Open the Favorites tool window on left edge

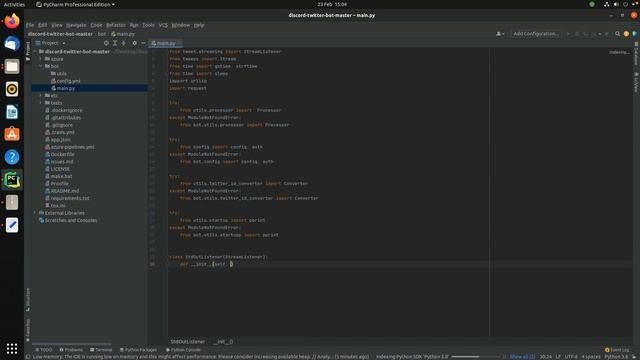(x=28, y=330)
